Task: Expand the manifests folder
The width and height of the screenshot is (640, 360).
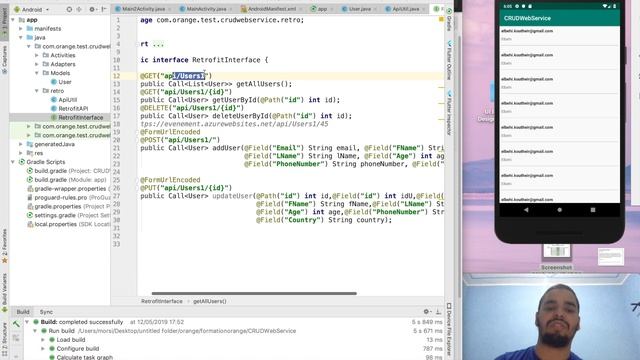Action: (21, 29)
